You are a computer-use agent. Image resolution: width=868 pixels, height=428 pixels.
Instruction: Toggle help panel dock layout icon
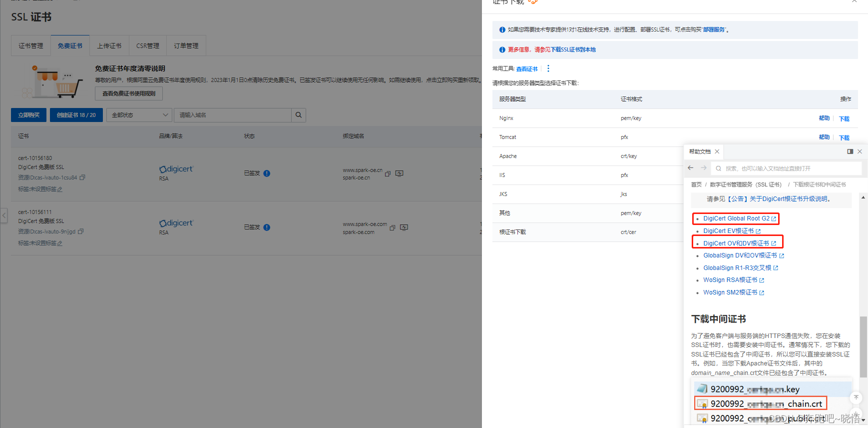(850, 151)
